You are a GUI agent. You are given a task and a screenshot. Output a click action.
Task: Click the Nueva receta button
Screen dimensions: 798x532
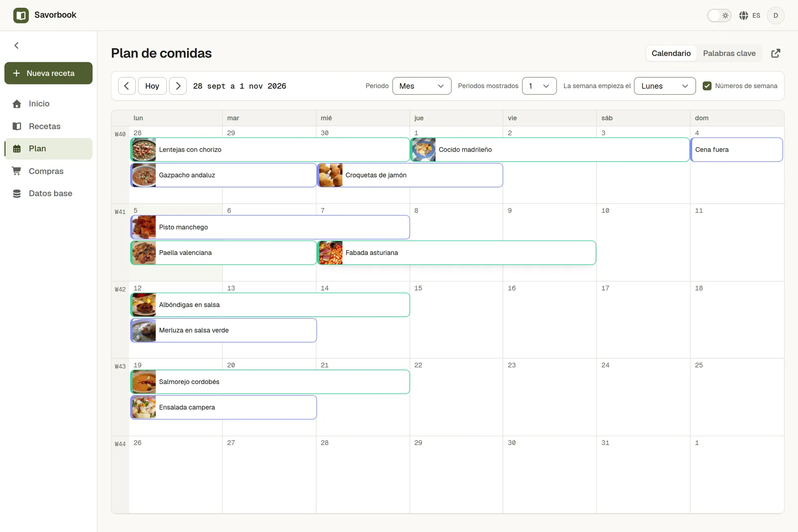(x=49, y=73)
